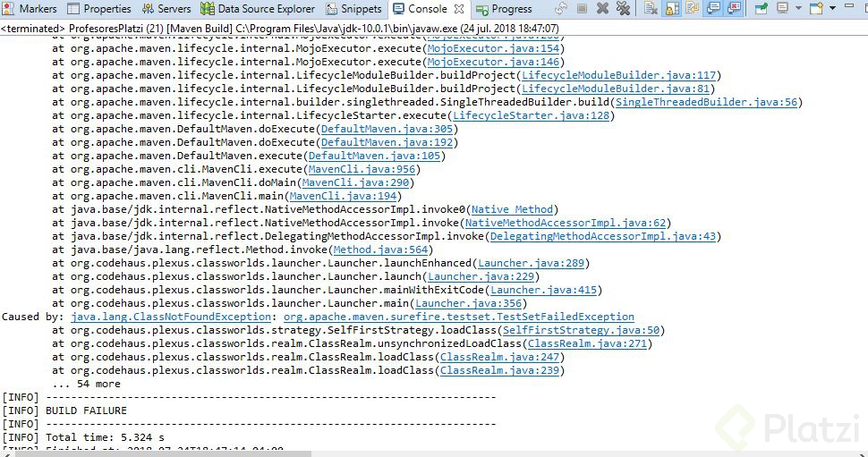The height and width of the screenshot is (457, 868).
Task: Open the Display Selected Console dropdown arrow
Action: point(797,8)
